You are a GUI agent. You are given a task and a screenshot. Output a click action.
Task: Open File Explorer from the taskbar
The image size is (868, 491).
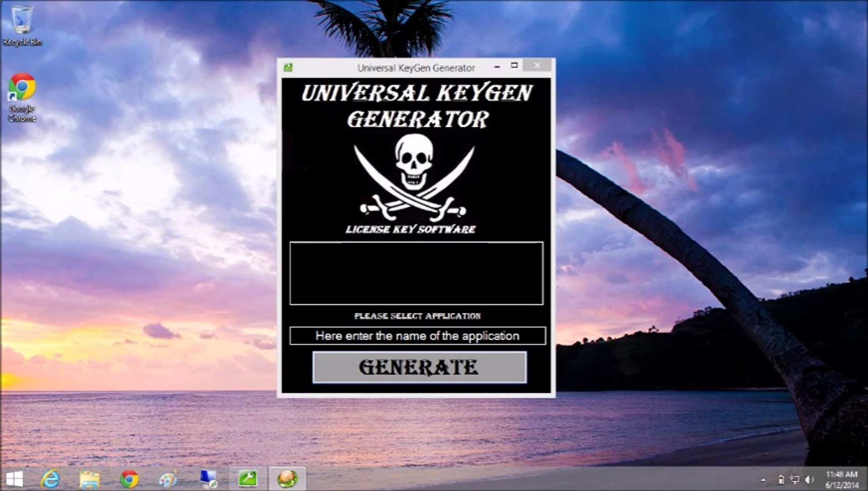(x=90, y=479)
